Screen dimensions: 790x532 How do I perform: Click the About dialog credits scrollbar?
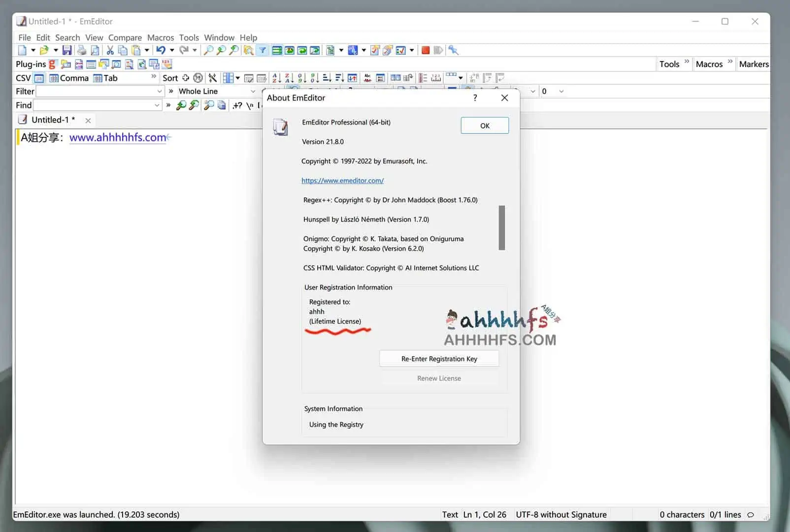(x=501, y=228)
